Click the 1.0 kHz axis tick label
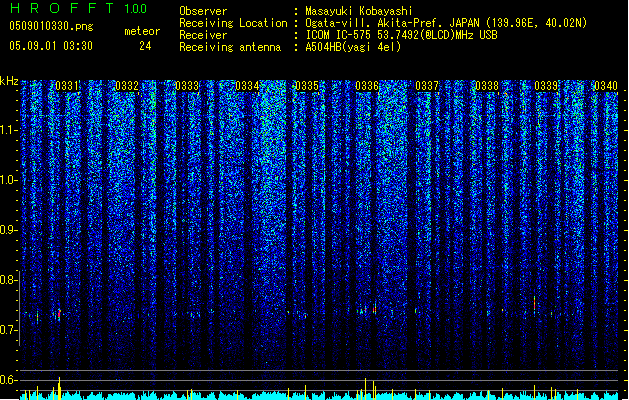629x400 pixels. click(x=8, y=180)
